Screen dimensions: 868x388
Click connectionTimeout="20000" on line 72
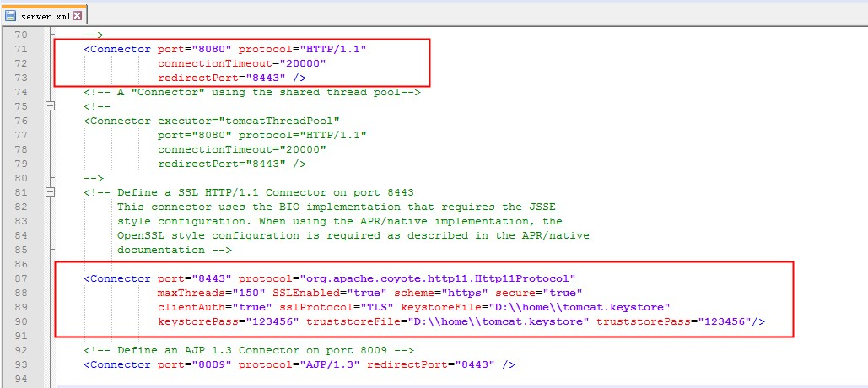(241, 63)
